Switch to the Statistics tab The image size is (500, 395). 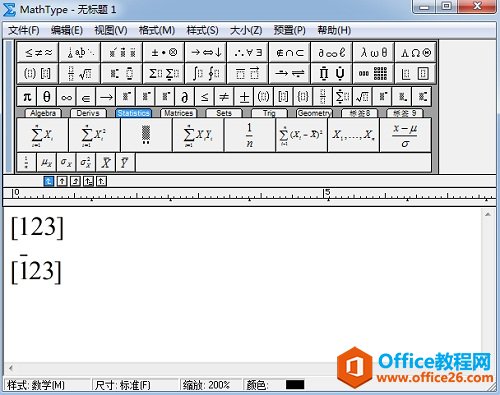(133, 113)
